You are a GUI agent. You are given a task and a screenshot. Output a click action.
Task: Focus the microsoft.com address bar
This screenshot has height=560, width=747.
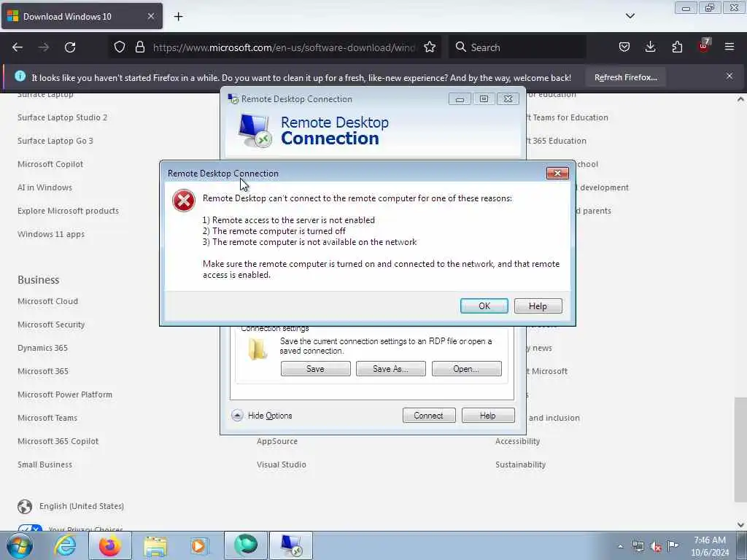click(284, 47)
